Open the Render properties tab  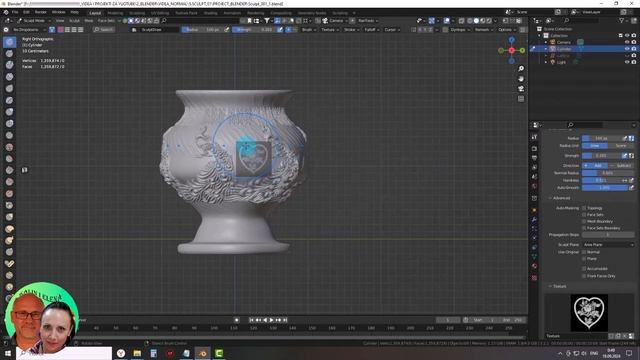(x=534, y=148)
